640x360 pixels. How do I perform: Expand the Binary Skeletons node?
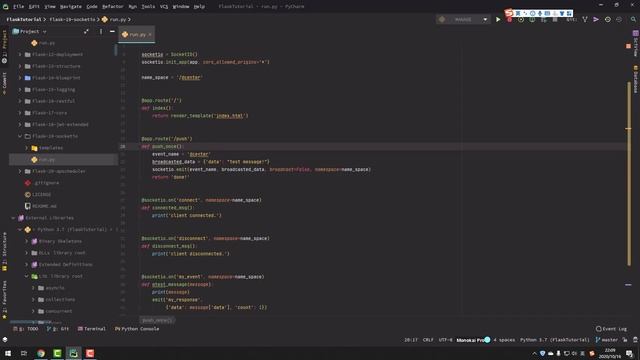[27, 241]
